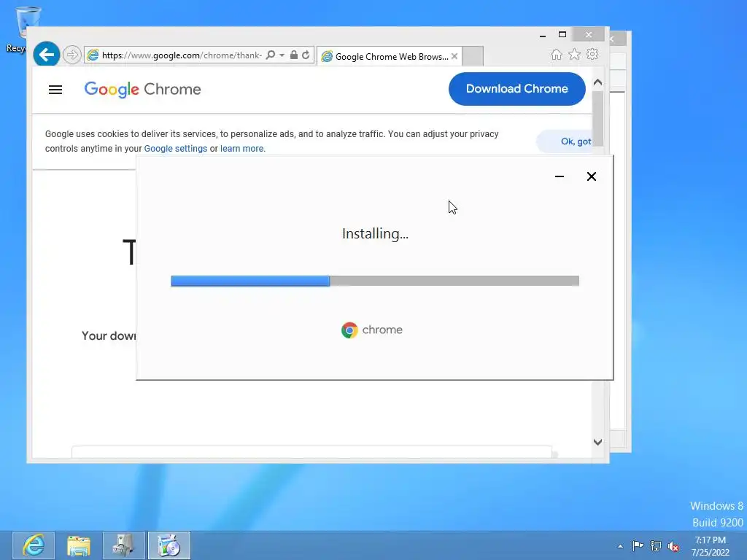Open a new tab in Internet Explorer
This screenshot has height=560, width=747.
(473, 56)
